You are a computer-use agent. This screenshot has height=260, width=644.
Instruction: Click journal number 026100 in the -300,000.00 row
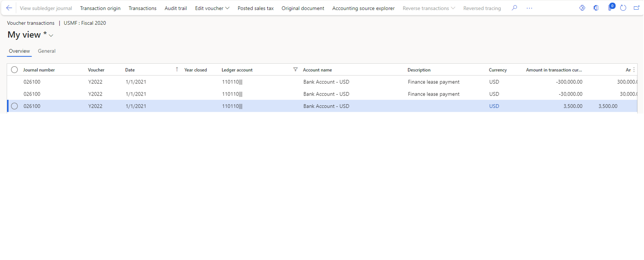click(x=32, y=82)
